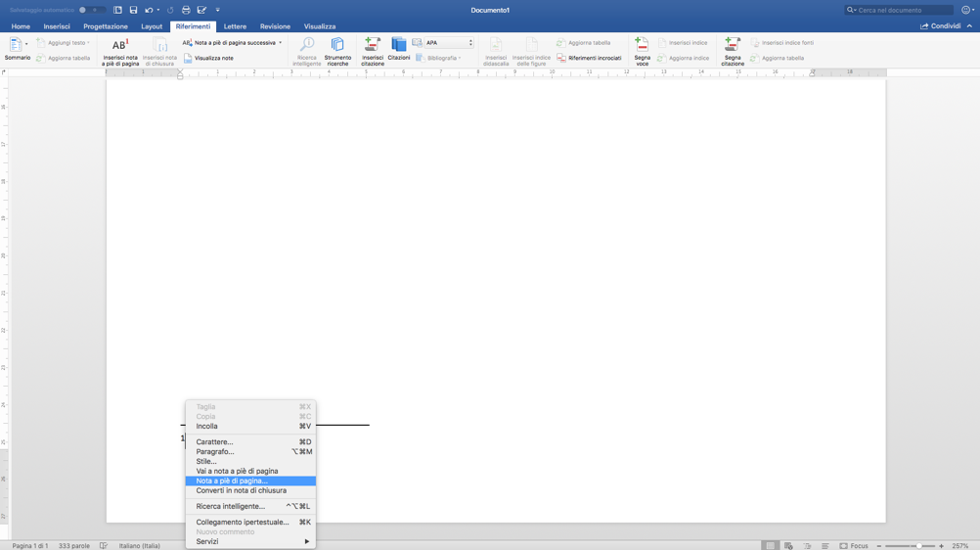Choose Ricerca intelligente... in context menu
980x550 pixels.
coord(250,506)
